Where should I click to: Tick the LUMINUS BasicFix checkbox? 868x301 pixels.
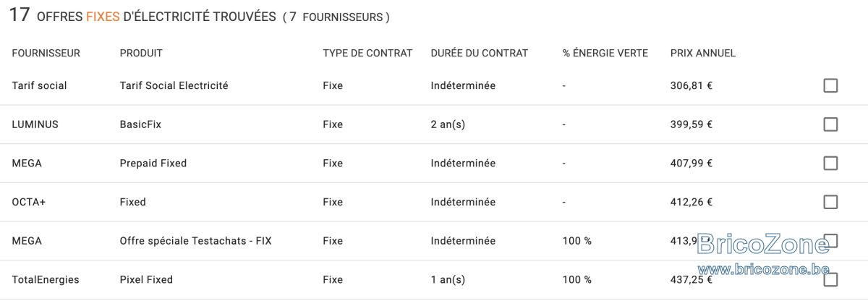click(830, 124)
